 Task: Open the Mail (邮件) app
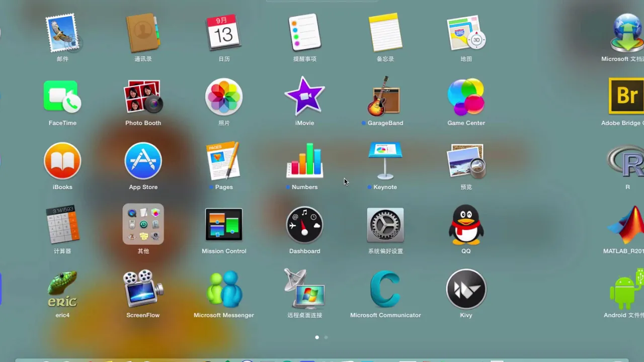[63, 33]
